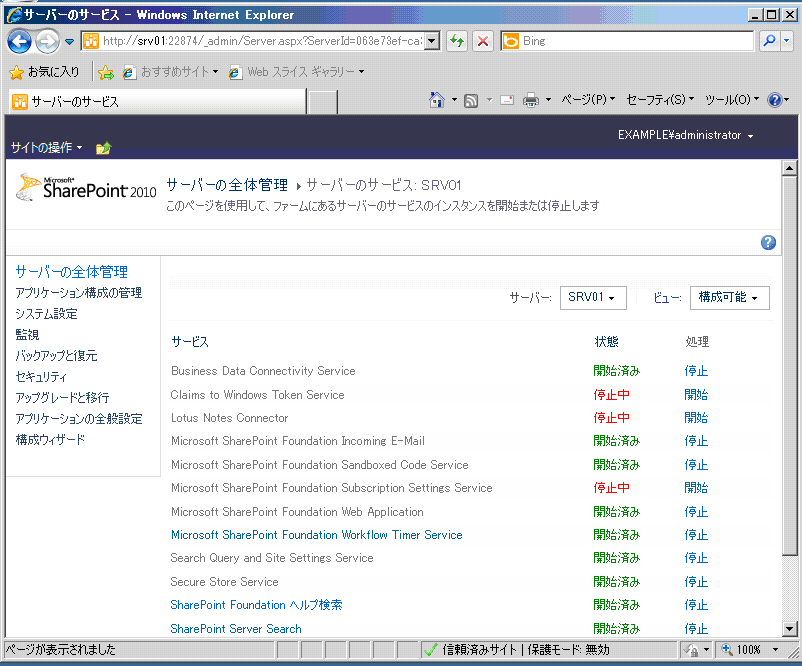Viewport: 802px width, 666px height.
Task: Open the search provider dropdown arrow
Action: (x=787, y=41)
